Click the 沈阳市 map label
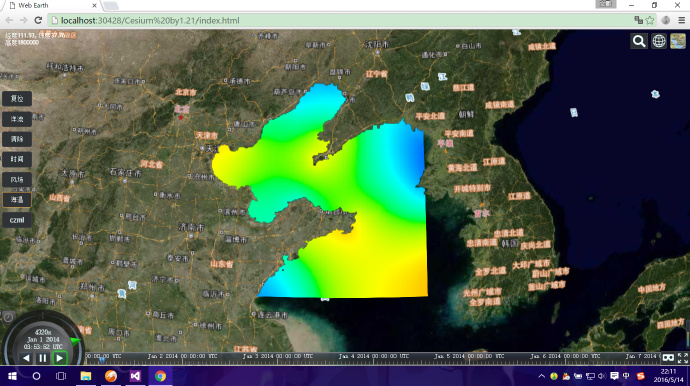Screen dimensions: 690x386 pyautogui.click(x=377, y=44)
